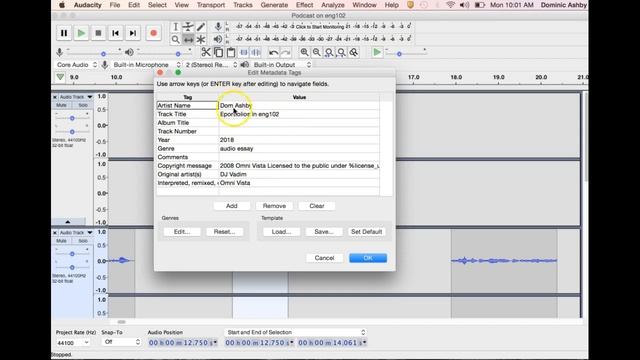Open the Project Rate 44100 dropdown

[73, 343]
